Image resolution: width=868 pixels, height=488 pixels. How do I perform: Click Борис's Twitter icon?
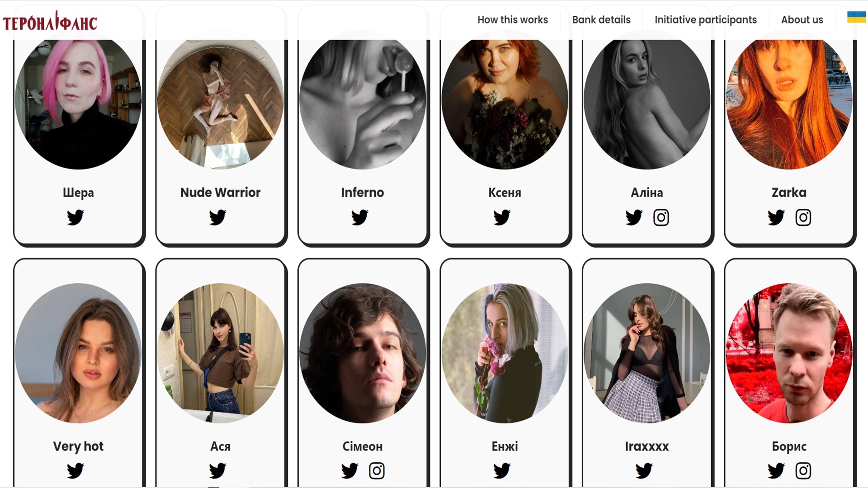point(776,471)
